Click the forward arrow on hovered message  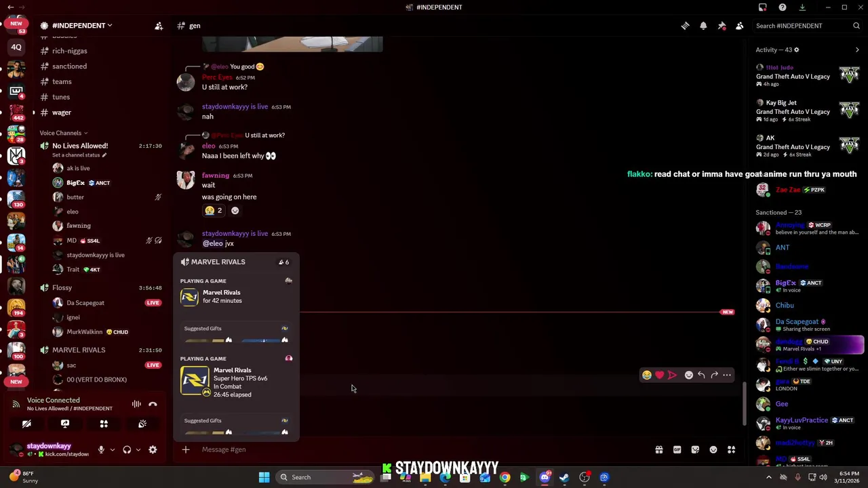coord(714,375)
